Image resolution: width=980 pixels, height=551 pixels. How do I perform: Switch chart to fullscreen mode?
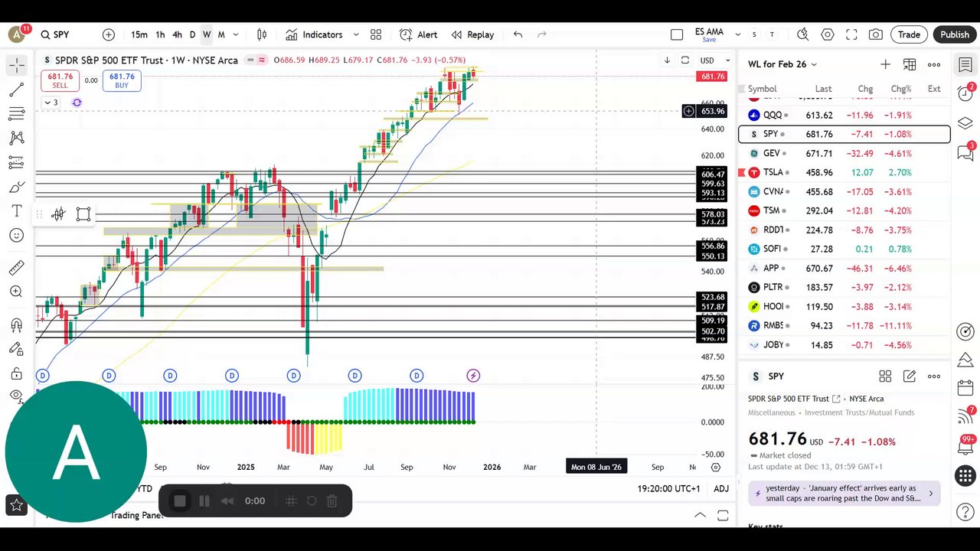point(851,34)
